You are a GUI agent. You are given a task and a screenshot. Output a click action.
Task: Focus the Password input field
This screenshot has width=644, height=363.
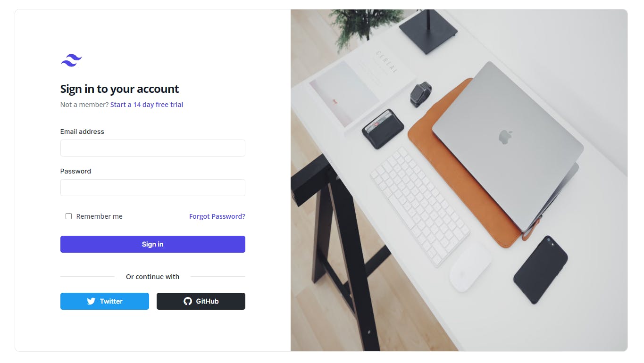tap(153, 188)
